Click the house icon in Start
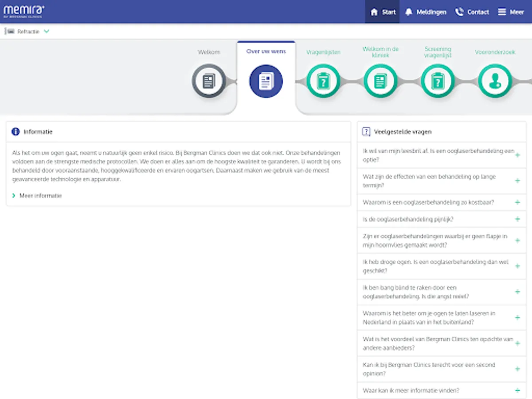This screenshot has width=532, height=399. (375, 12)
